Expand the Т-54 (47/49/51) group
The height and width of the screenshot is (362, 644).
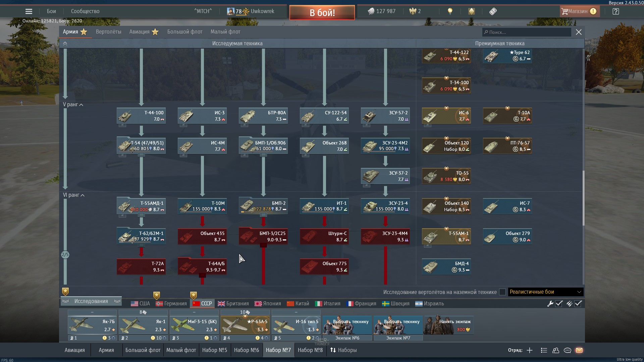point(142,155)
